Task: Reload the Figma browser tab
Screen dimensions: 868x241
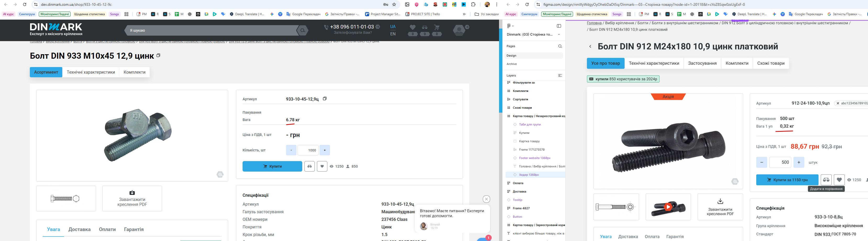Action: coord(527,4)
